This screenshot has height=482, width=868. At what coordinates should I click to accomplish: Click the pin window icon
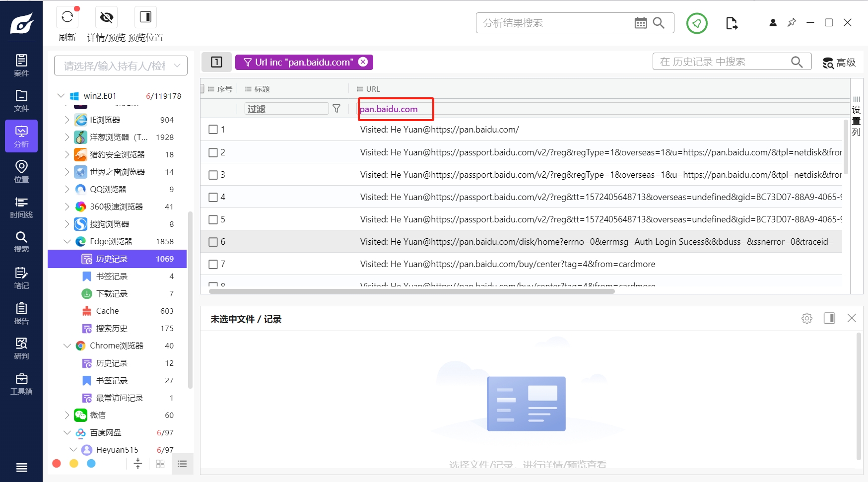click(x=792, y=23)
